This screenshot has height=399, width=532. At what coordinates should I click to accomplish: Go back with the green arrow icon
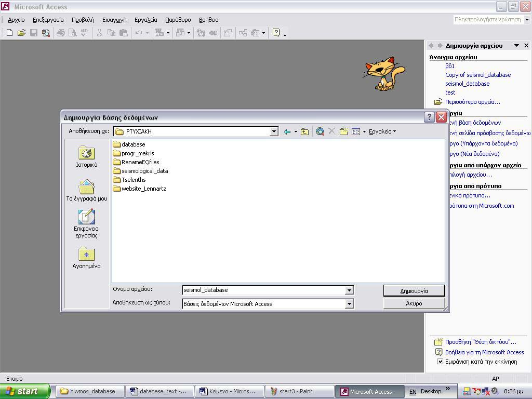click(287, 131)
